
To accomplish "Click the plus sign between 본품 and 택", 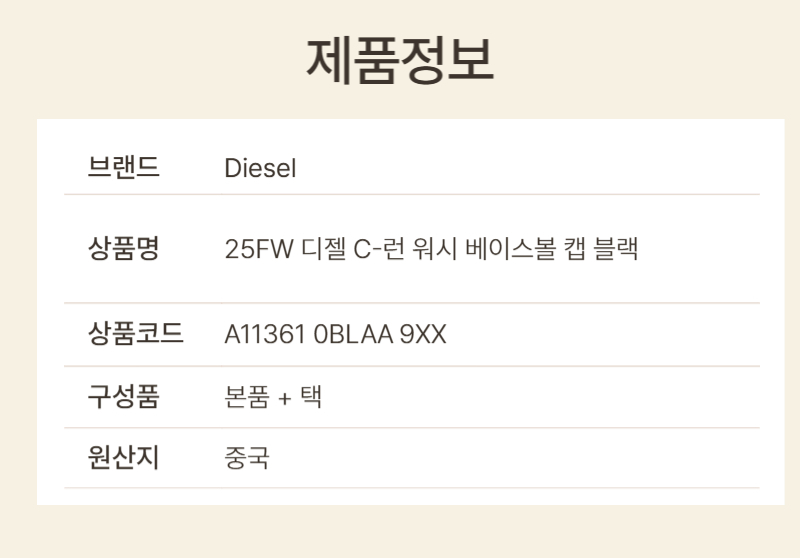I will coord(284,399).
